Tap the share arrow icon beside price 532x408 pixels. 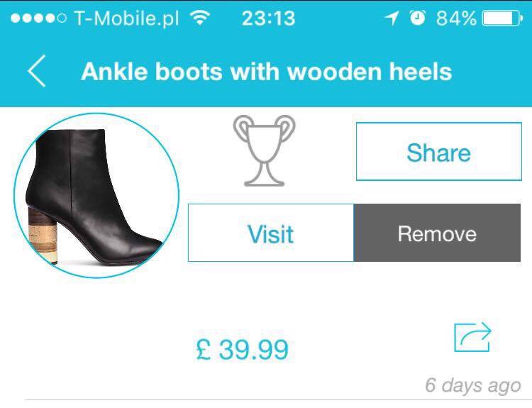point(472,337)
